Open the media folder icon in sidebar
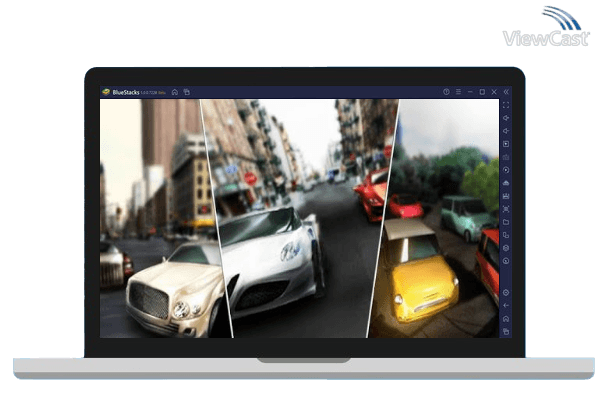This screenshot has width=602, height=414. coord(506,222)
